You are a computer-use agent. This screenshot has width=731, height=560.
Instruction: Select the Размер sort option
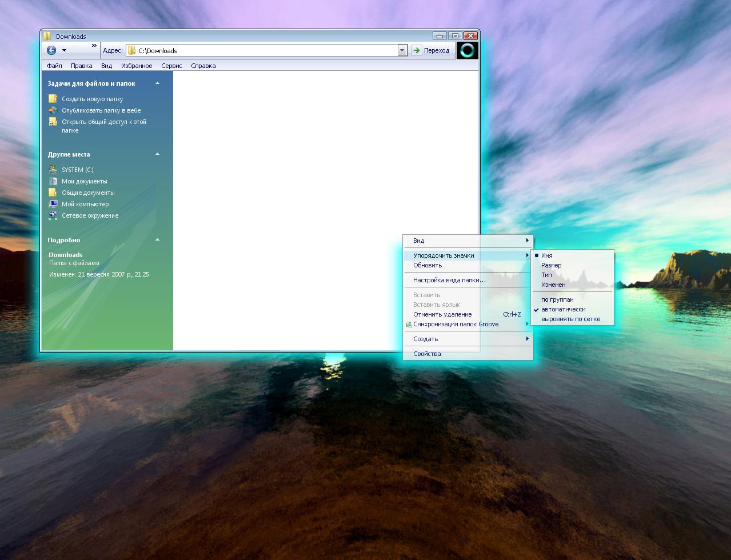pyautogui.click(x=572, y=265)
